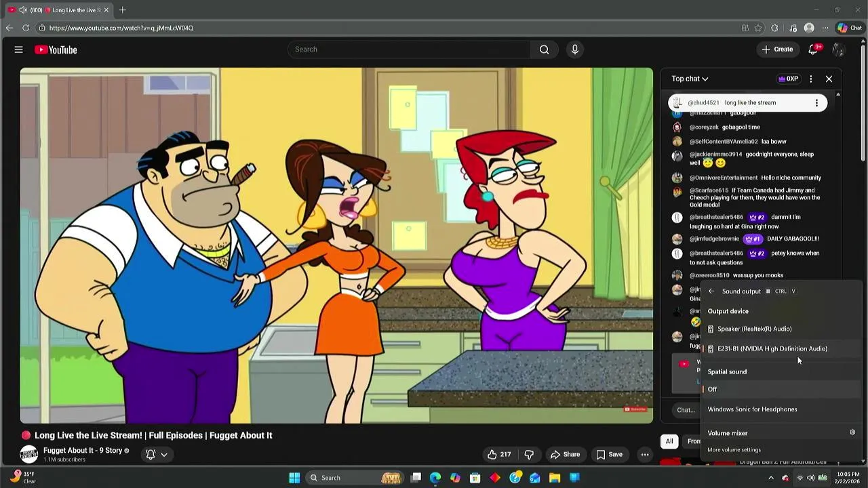Open media control icon in browser toolbar
The image size is (868, 488).
coord(793,28)
